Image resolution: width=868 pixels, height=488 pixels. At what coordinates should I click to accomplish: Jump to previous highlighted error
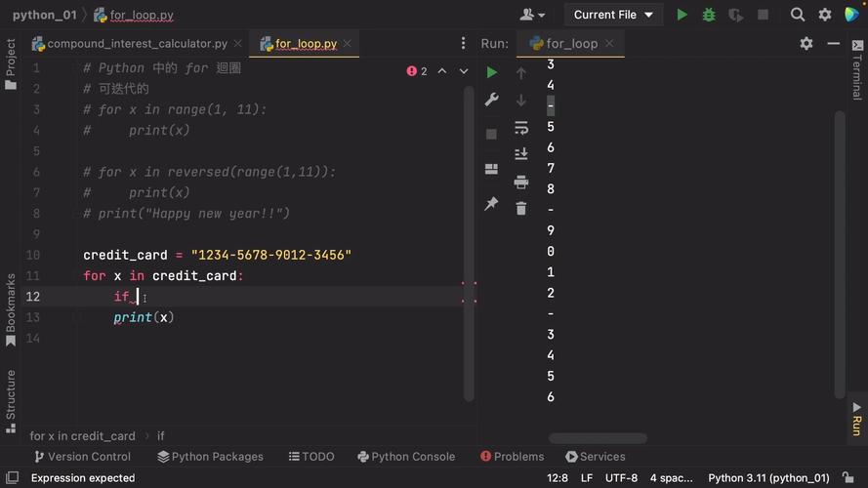click(x=442, y=71)
